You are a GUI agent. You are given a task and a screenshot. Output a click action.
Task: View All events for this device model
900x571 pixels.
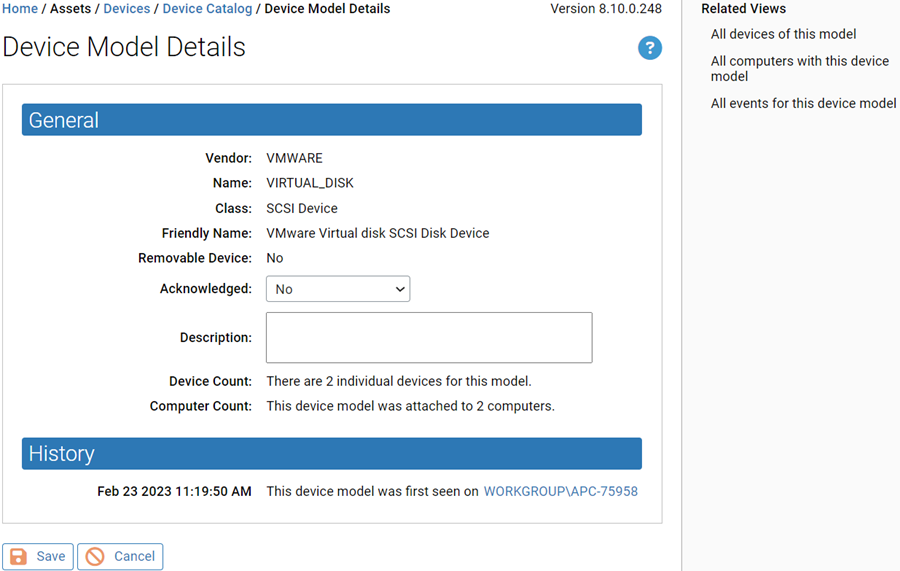[x=804, y=103]
